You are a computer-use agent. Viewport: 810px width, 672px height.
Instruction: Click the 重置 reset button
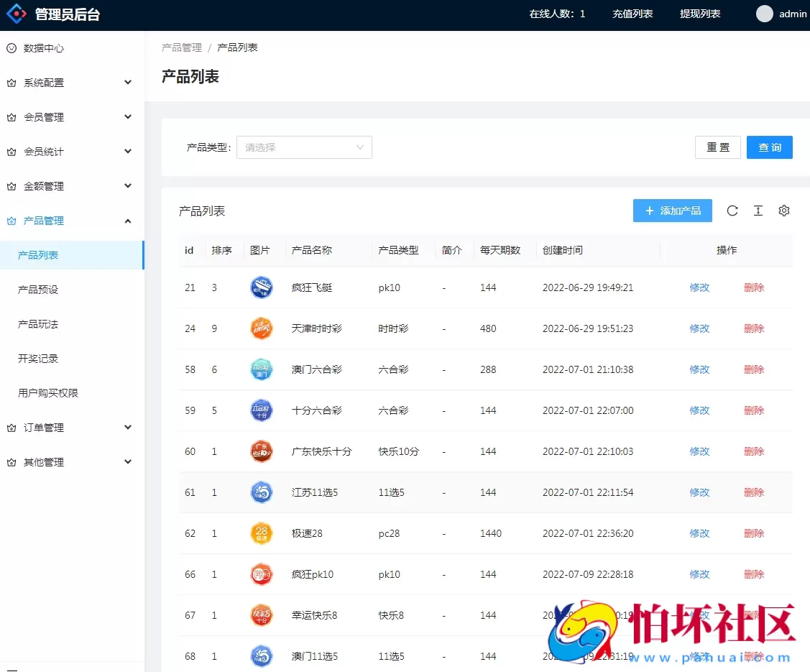[717, 147]
